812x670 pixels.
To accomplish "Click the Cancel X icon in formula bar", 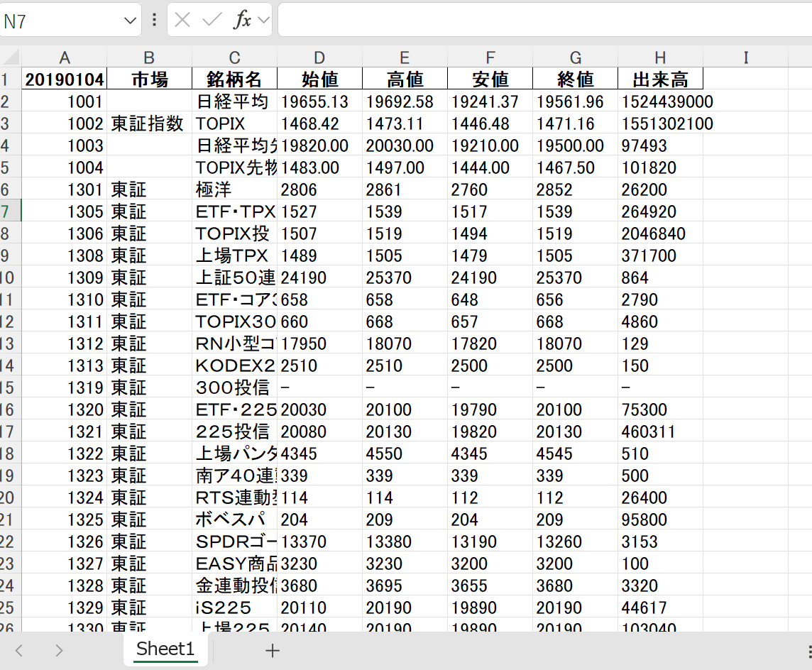I will pos(182,20).
